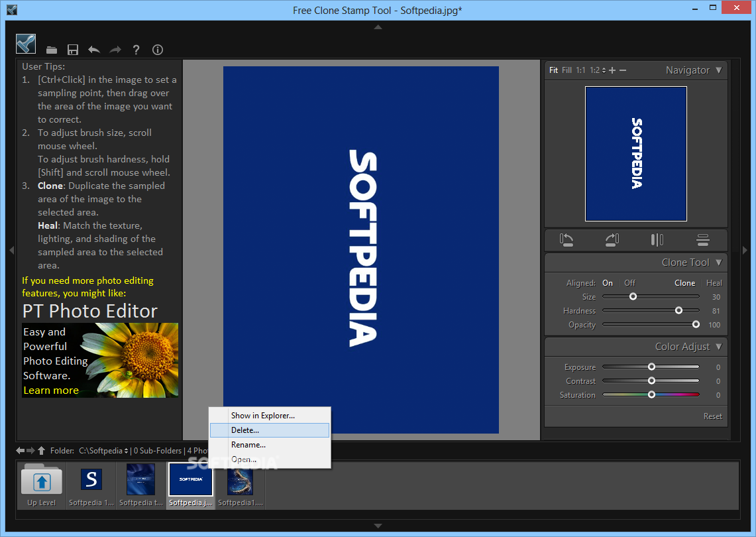The image size is (756, 537).
Task: Maximize the Free Clone Stamp Tool window
Action: 713,8
